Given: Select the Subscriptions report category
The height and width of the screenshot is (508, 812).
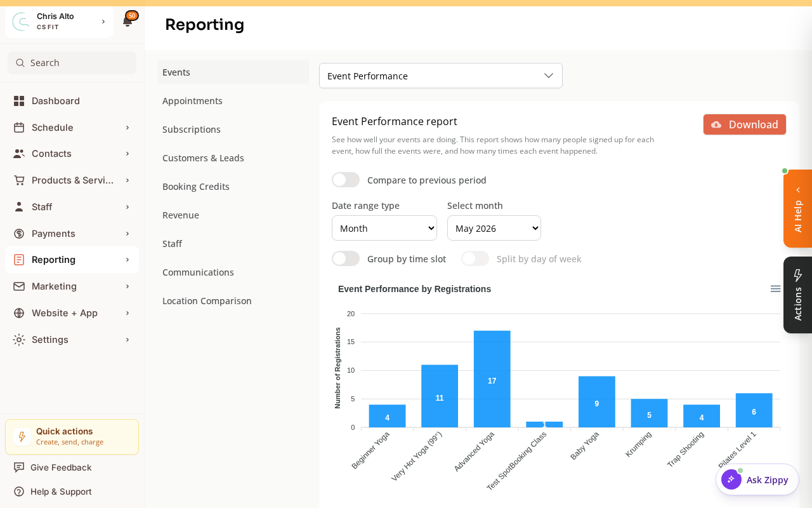Looking at the screenshot, I should coord(233,129).
